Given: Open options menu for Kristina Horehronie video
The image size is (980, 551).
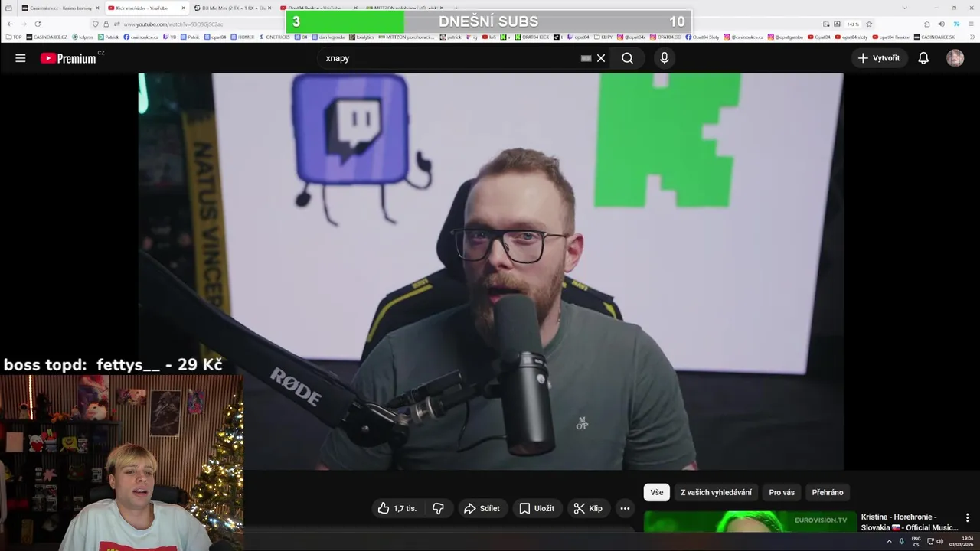Looking at the screenshot, I should (x=967, y=518).
